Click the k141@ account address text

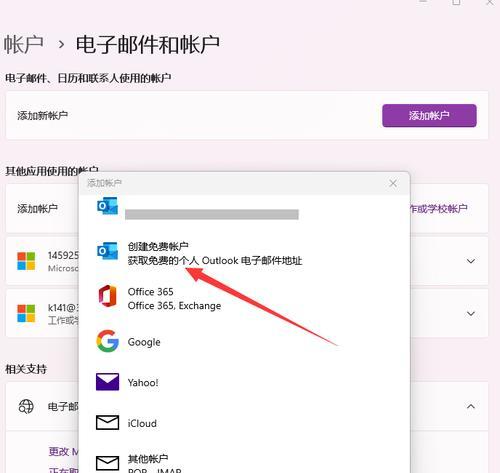pos(63,308)
